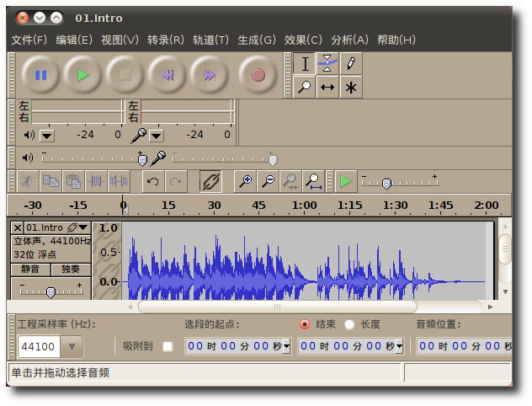
Task: Select the 长度 radio button
Action: pos(349,324)
